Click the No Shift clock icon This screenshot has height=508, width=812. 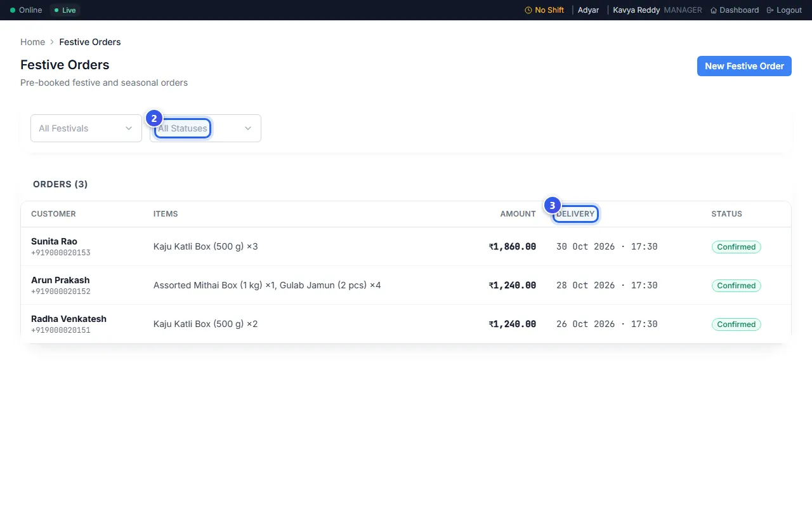pyautogui.click(x=528, y=10)
